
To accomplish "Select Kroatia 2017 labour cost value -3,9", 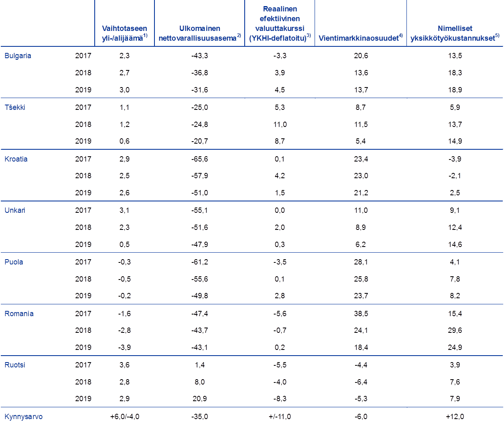I will coord(455,159).
